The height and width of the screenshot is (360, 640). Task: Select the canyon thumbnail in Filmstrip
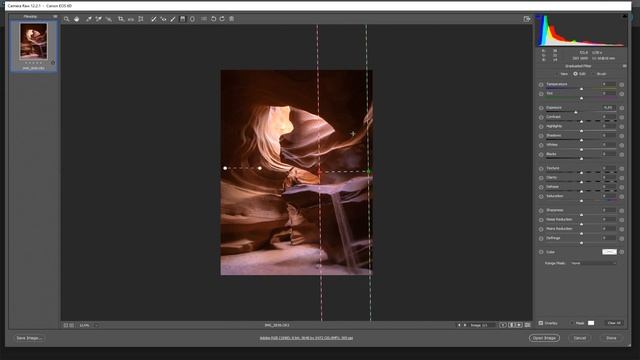pyautogui.click(x=33, y=41)
